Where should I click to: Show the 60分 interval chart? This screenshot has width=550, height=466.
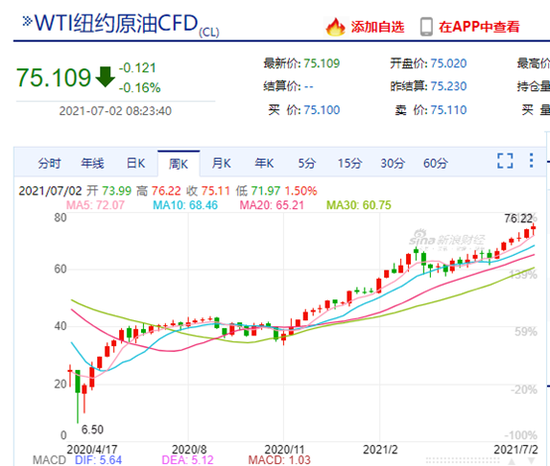[435, 163]
